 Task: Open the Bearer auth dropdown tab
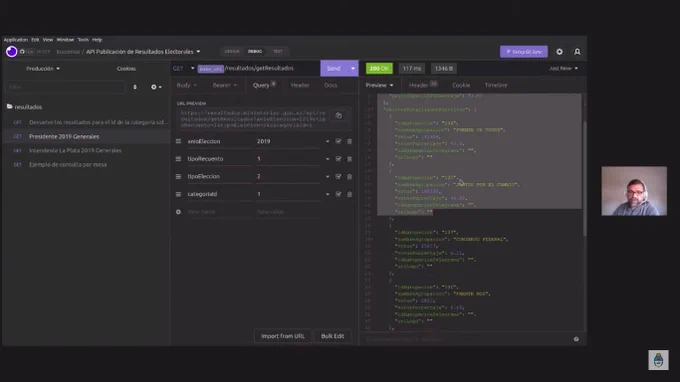[225, 85]
